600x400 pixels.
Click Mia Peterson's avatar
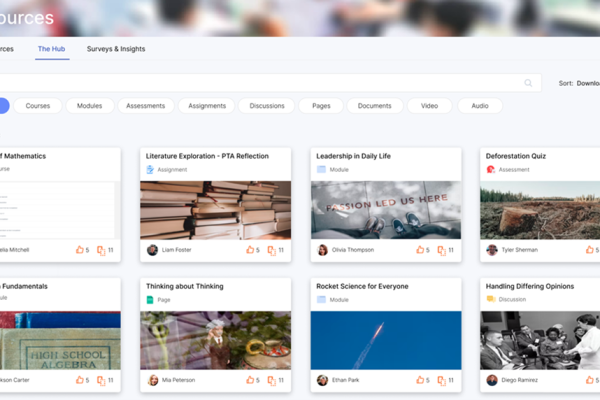(x=153, y=380)
